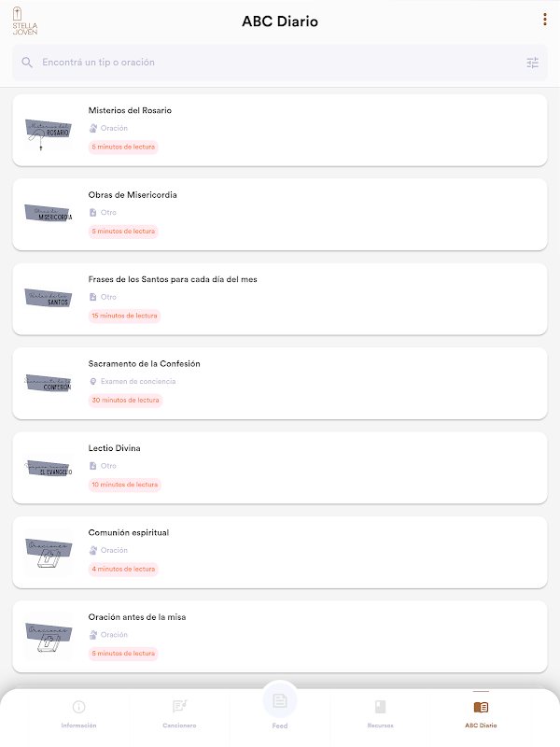The width and height of the screenshot is (560, 747).
Task: Open the Cancionero tab icon
Action: coord(179,707)
